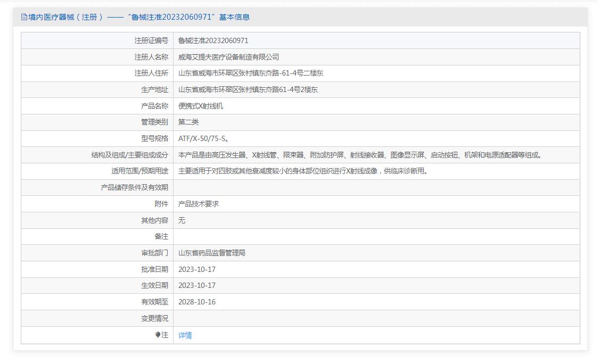
Task: Select the registration number 鲁械注准20232060971 value
Action: (213, 41)
